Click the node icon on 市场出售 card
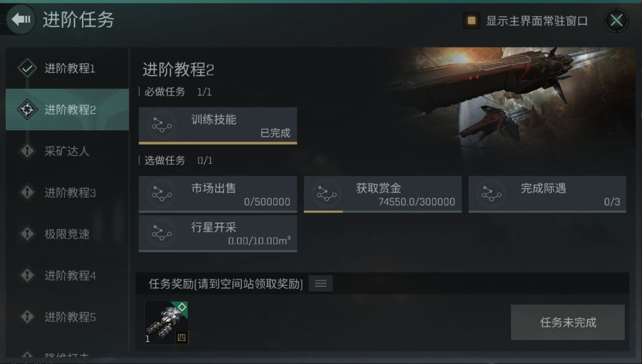Viewport: 642px width, 364px height. [162, 194]
